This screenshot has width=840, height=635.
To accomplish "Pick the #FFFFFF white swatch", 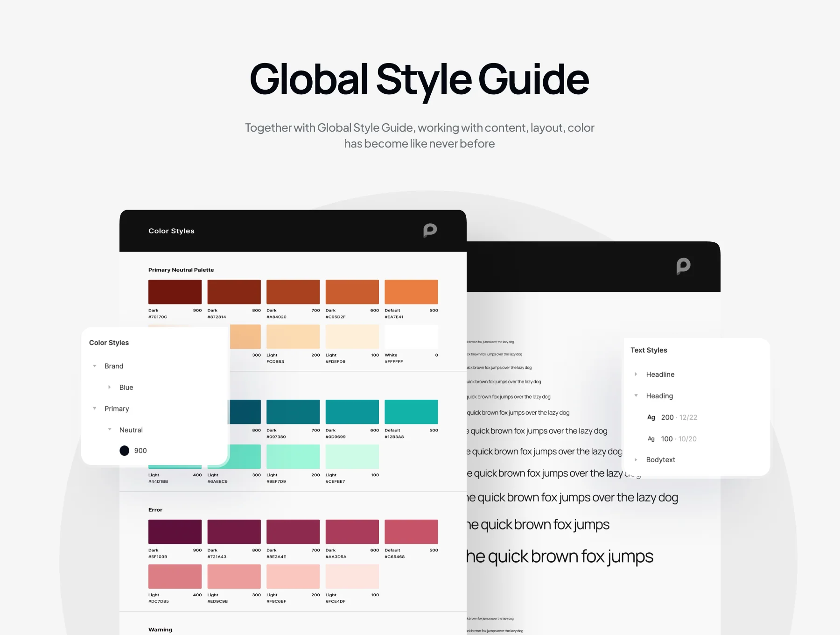I will point(411,337).
